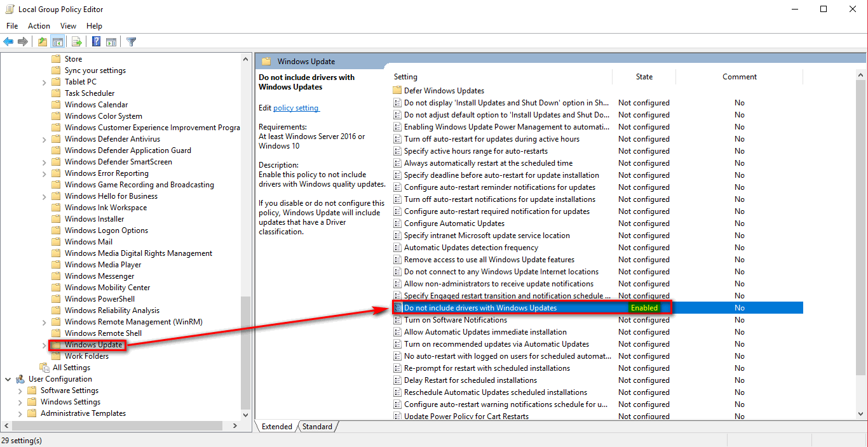868x447 pixels.
Task: Select 'Remove access to use all Windows Update features'
Action: coord(489,260)
